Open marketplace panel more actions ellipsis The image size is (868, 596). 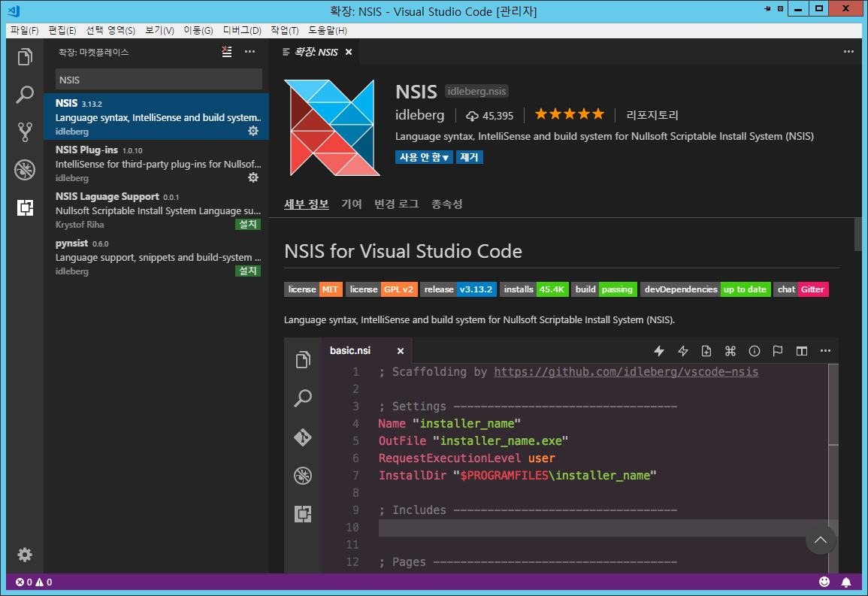pos(250,52)
